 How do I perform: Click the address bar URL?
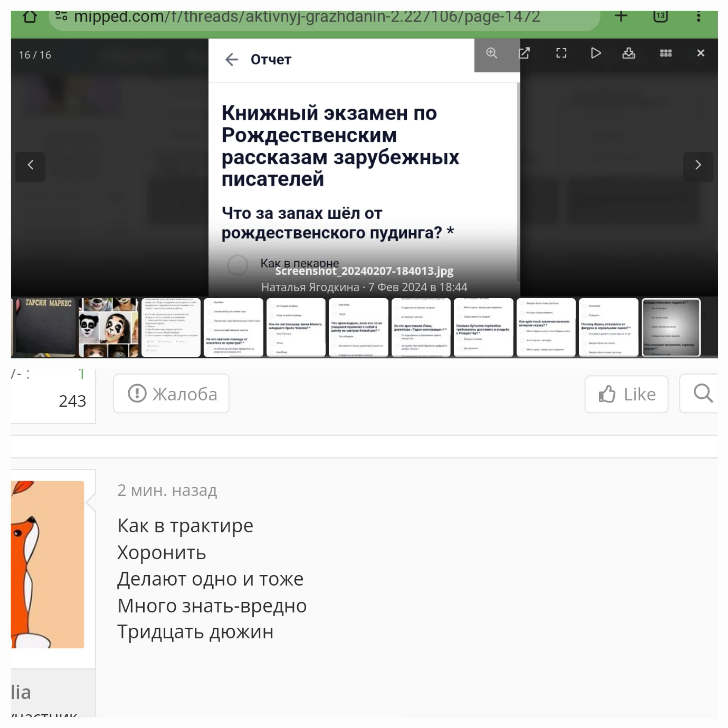(307, 17)
